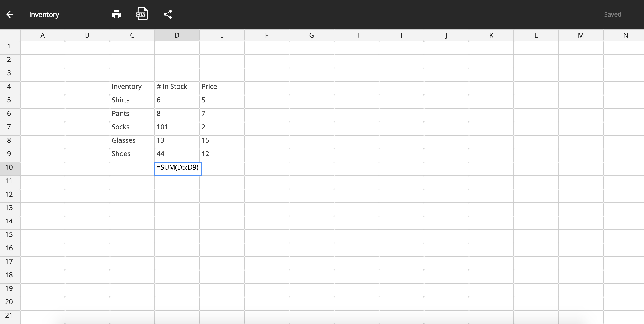Image resolution: width=644 pixels, height=324 pixels.
Task: Click the 'Inventory' cell in column C
Action: click(132, 88)
